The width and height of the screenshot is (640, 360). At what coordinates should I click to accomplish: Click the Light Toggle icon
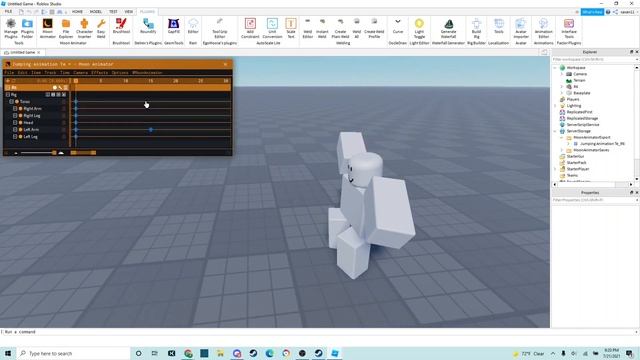(x=419, y=29)
